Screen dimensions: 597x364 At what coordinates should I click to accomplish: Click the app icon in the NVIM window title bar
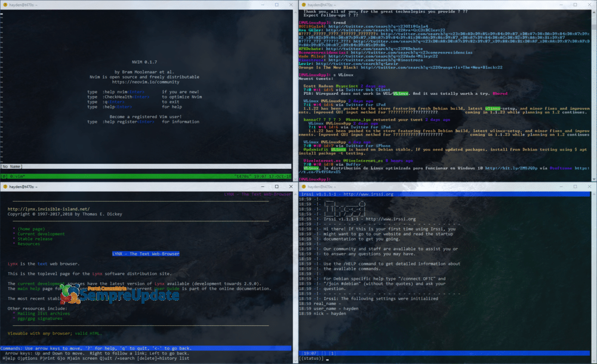pos(5,5)
